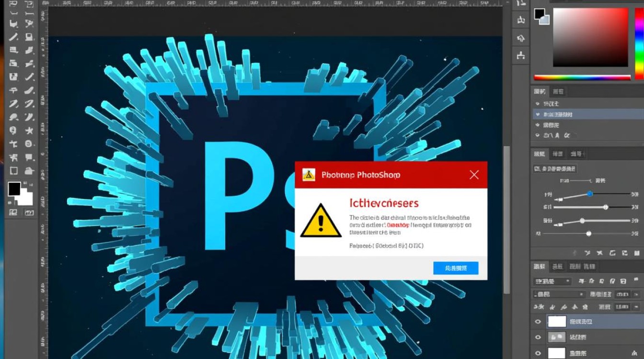Click the fill value field in Layers panel
Image resolution: width=644 pixels, height=359 pixels.
point(622,307)
